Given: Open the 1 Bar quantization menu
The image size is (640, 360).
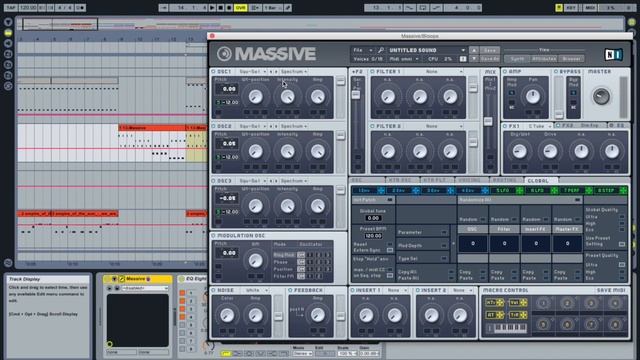Looking at the screenshot, I should (x=272, y=8).
